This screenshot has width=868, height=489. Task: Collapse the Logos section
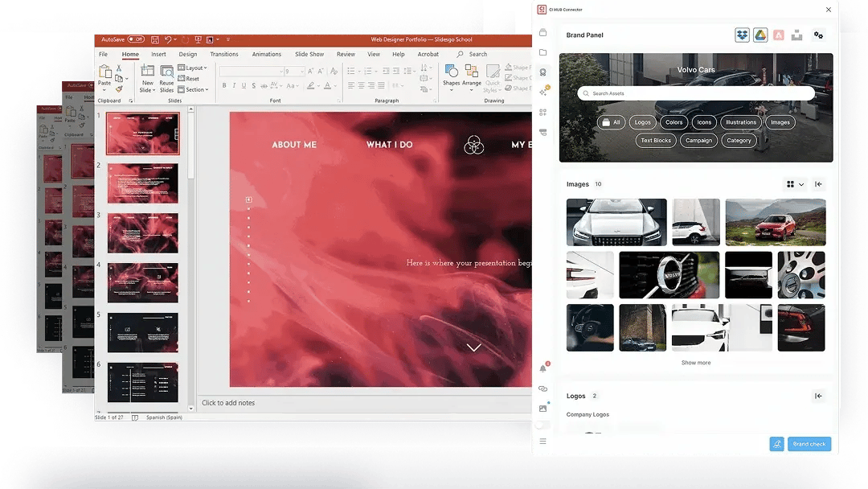point(818,396)
